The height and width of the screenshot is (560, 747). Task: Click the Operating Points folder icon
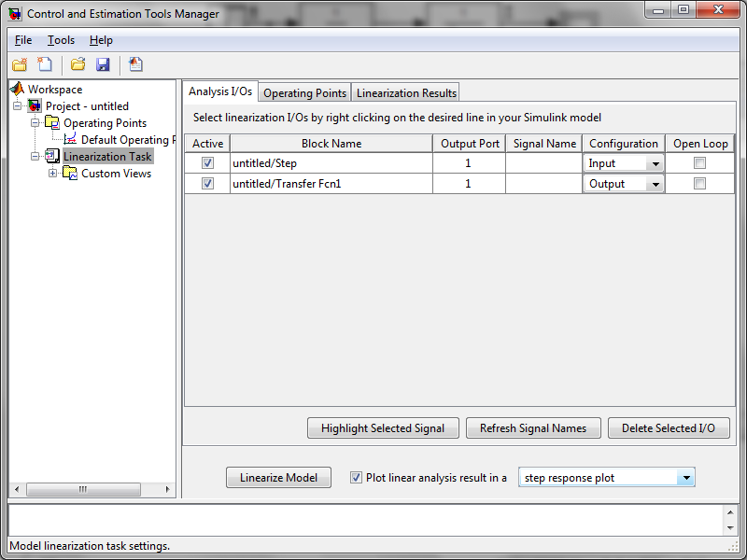(52, 122)
